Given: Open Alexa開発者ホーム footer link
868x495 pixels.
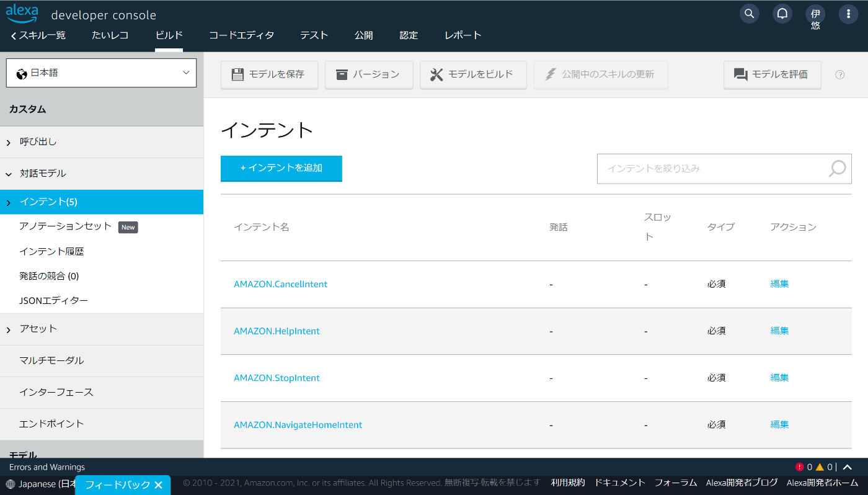Looking at the screenshot, I should pos(823,483).
